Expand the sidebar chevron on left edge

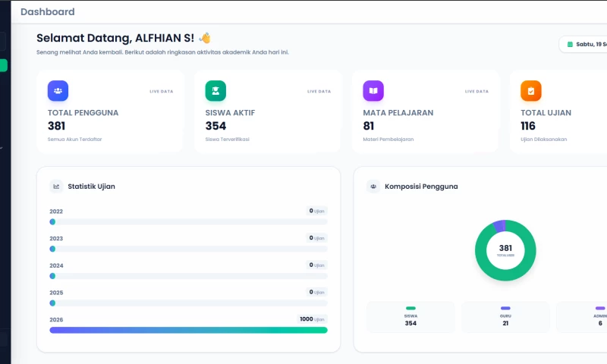tap(2, 148)
